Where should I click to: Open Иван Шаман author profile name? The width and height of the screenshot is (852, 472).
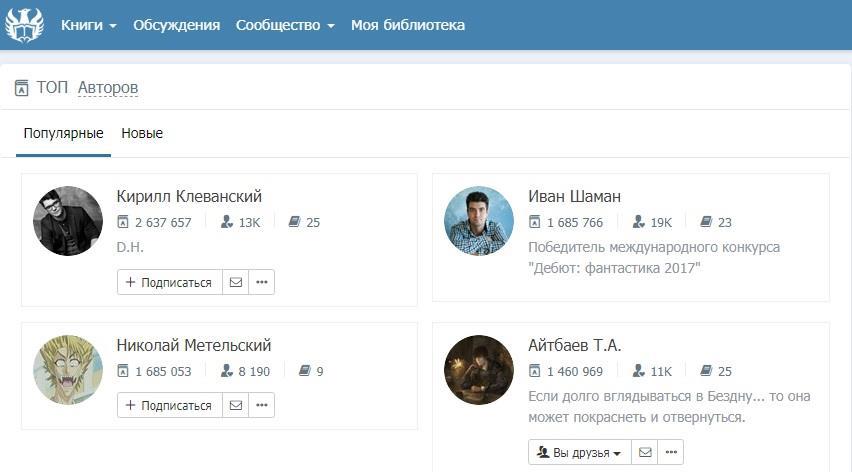click(574, 196)
